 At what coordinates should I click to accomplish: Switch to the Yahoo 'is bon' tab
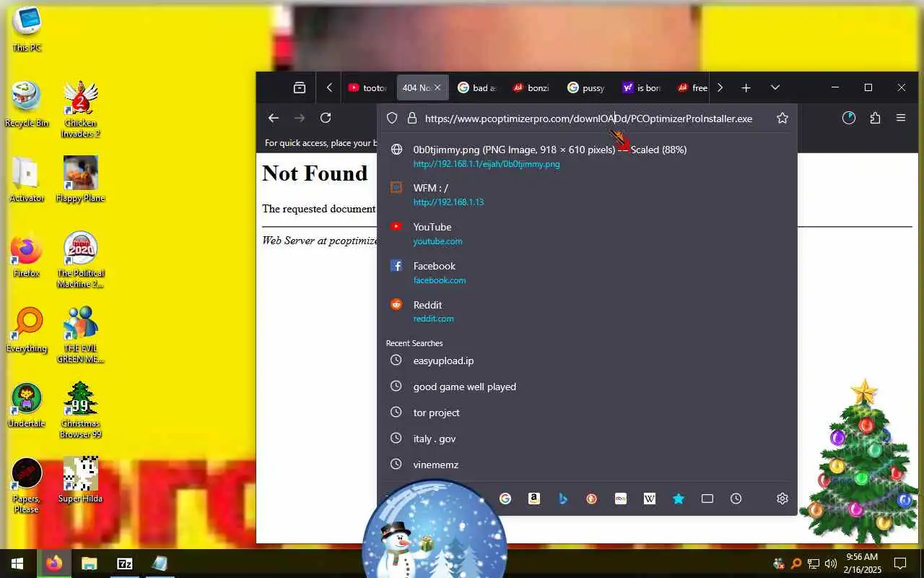(641, 87)
